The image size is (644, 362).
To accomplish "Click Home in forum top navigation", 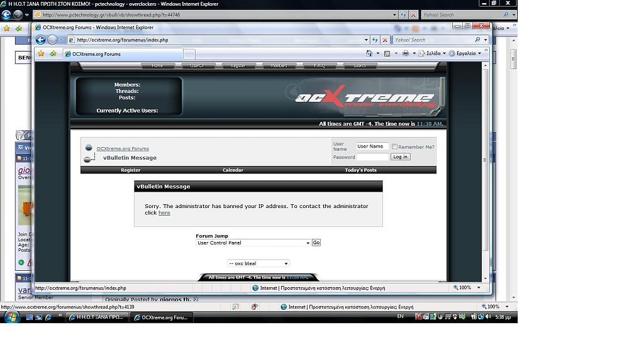I will tap(157, 65).
